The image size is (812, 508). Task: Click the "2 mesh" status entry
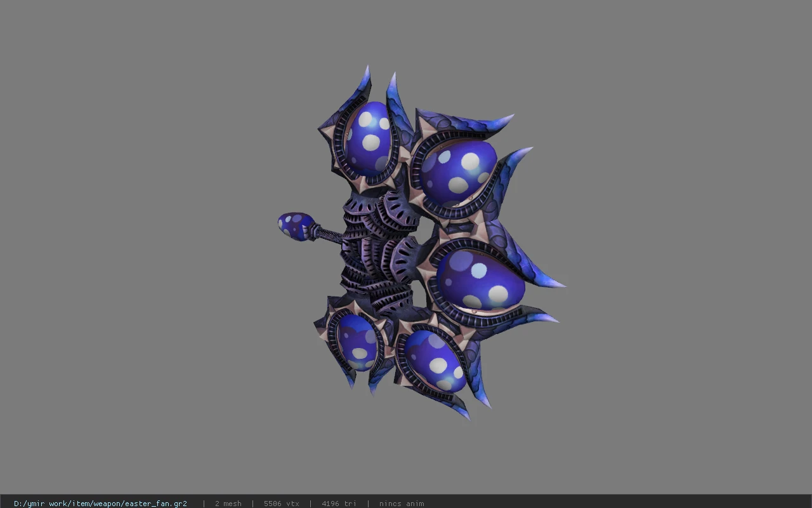click(x=228, y=504)
